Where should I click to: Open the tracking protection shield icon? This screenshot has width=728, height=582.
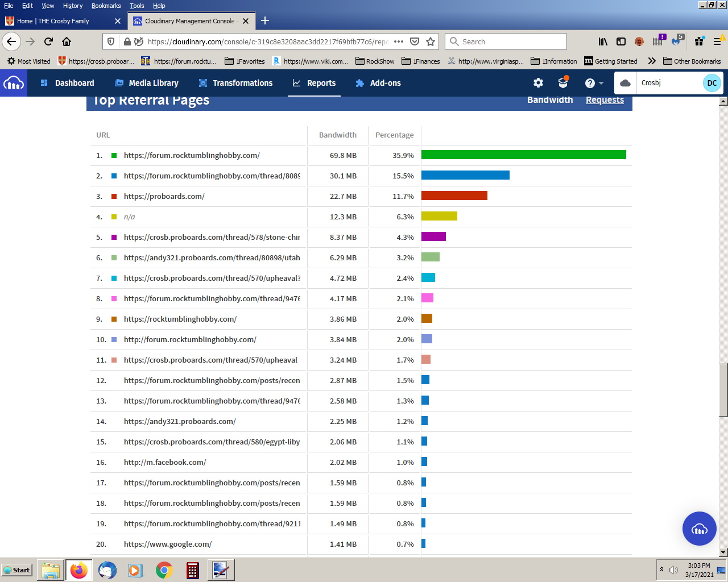pos(111,41)
